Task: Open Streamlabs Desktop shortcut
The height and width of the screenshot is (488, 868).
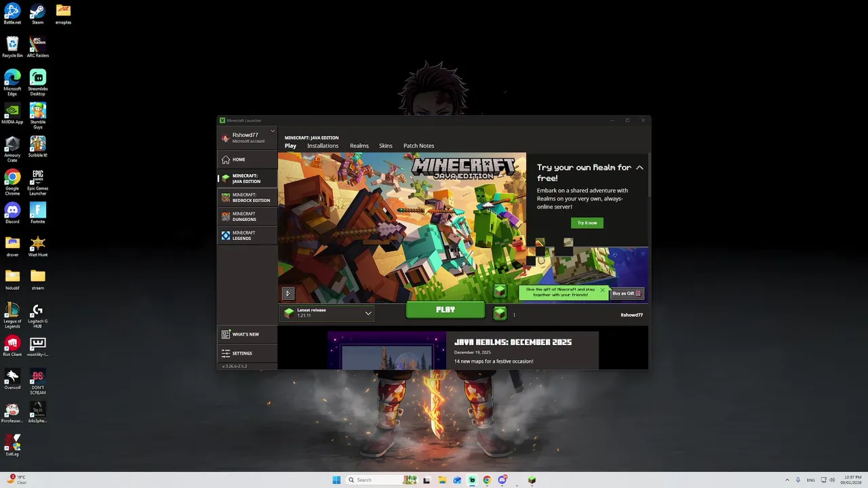Action: (x=38, y=83)
